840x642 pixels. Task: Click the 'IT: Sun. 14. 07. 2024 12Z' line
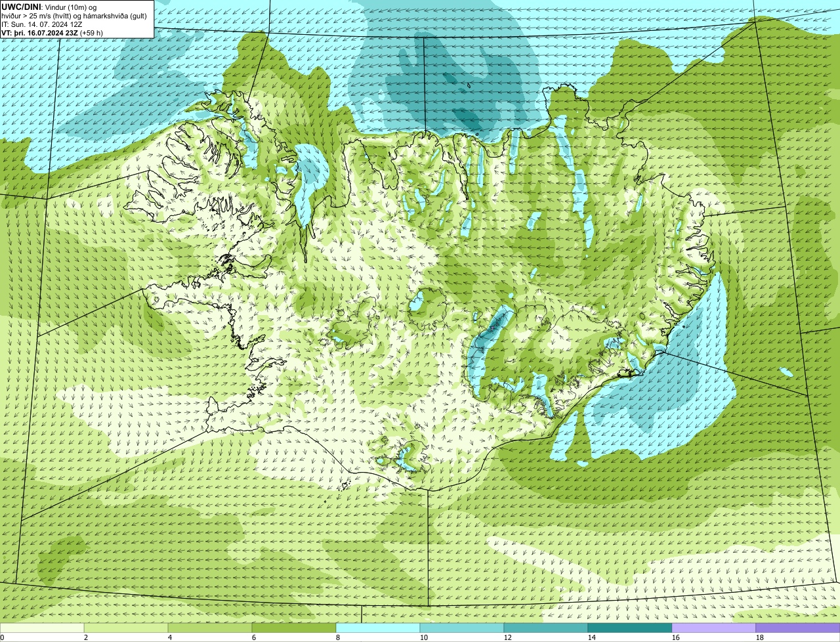(42, 24)
